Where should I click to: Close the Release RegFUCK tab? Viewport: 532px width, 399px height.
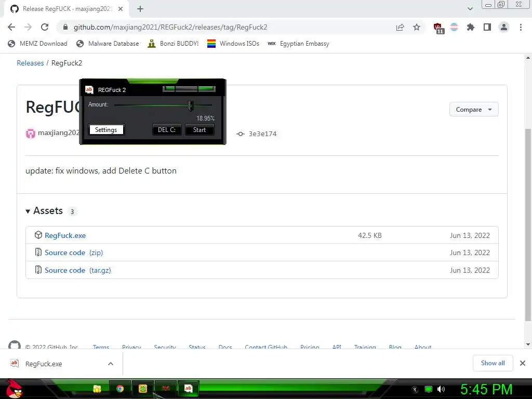pyautogui.click(x=121, y=9)
